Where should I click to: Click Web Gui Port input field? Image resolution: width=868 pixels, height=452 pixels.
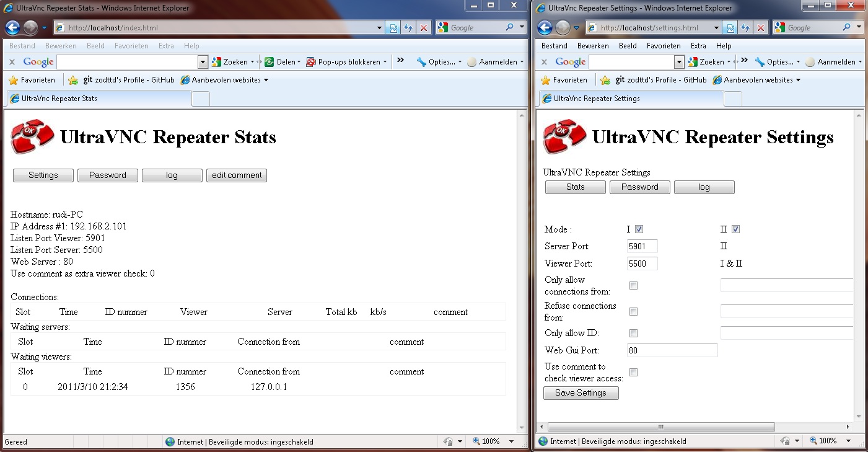point(672,350)
